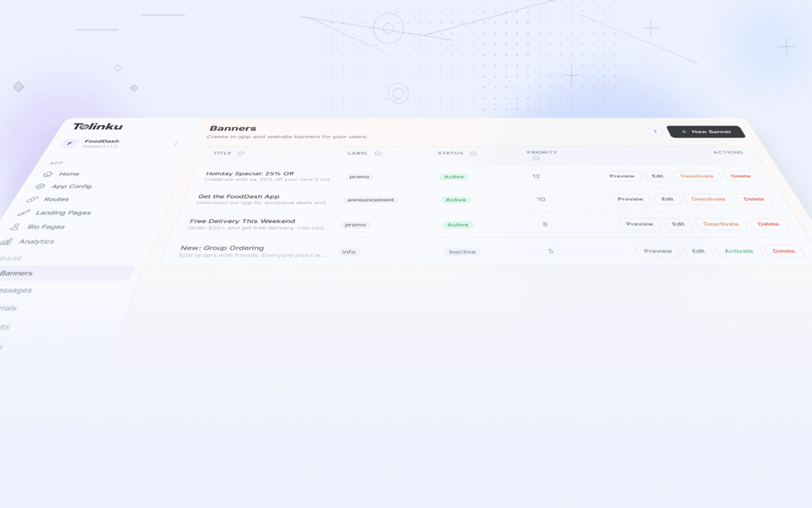The height and width of the screenshot is (508, 812).
Task: Click the Bio Pages person icon
Action: [x=15, y=226]
